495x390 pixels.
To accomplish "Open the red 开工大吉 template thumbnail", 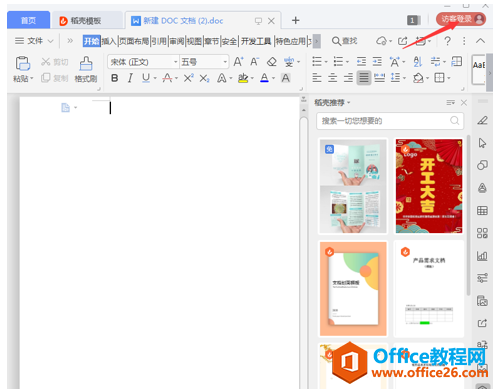I will 429,186.
